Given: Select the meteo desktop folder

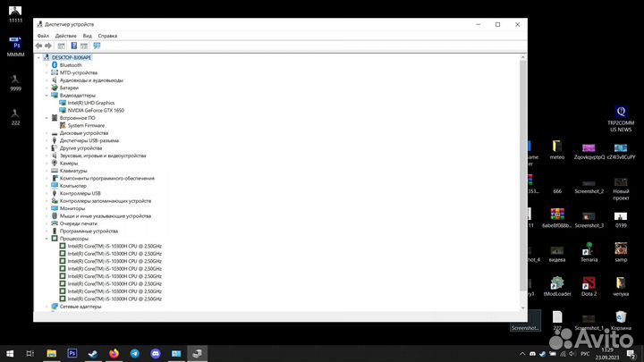Looking at the screenshot, I should point(557,149).
